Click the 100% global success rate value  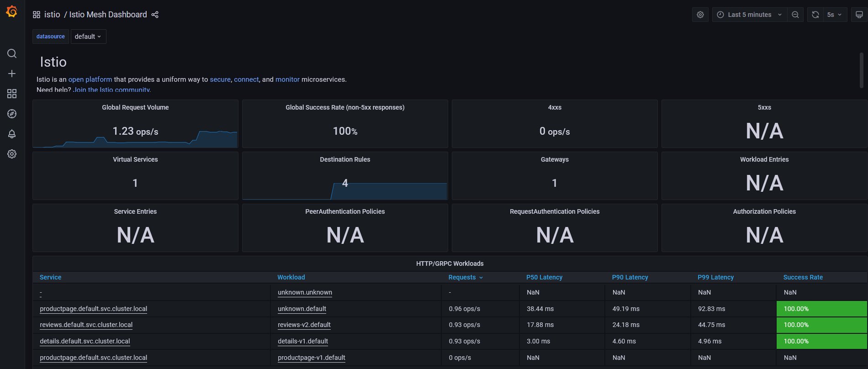pos(345,132)
